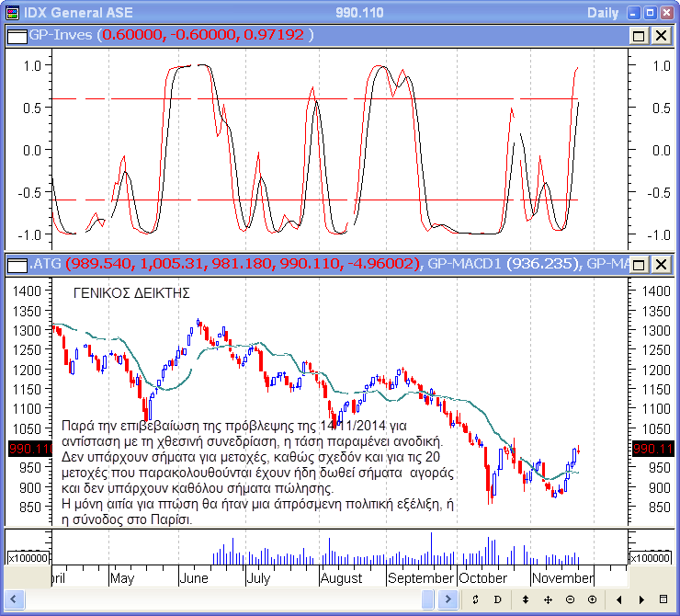Screen dimensions: 680x616
Task: Click the GP-Inves pane window icon
Action: tap(17, 35)
